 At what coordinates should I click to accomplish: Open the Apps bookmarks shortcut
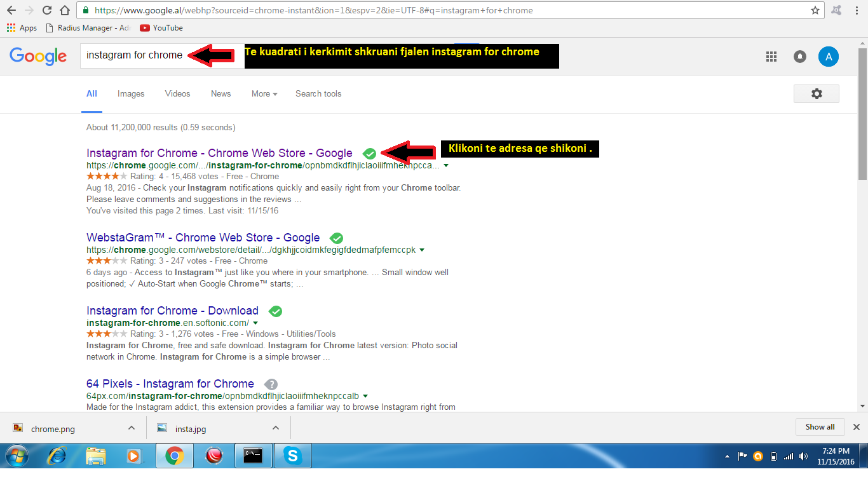click(x=22, y=28)
